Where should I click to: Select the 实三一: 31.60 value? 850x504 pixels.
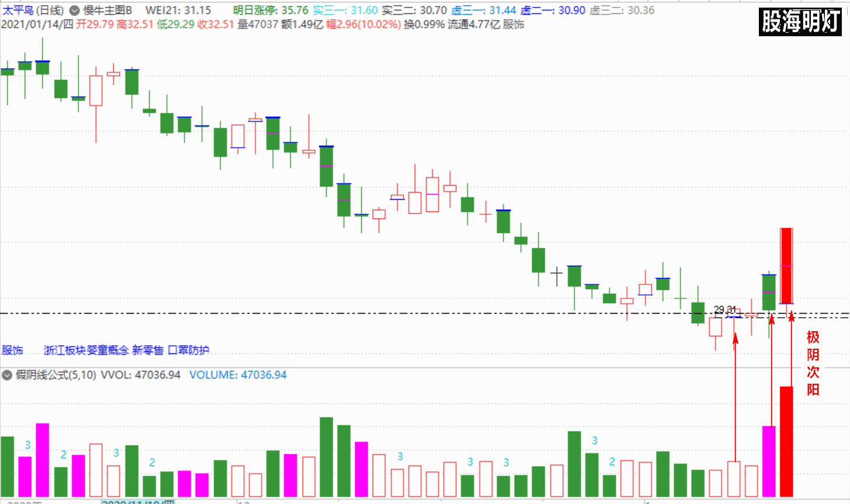(345, 11)
